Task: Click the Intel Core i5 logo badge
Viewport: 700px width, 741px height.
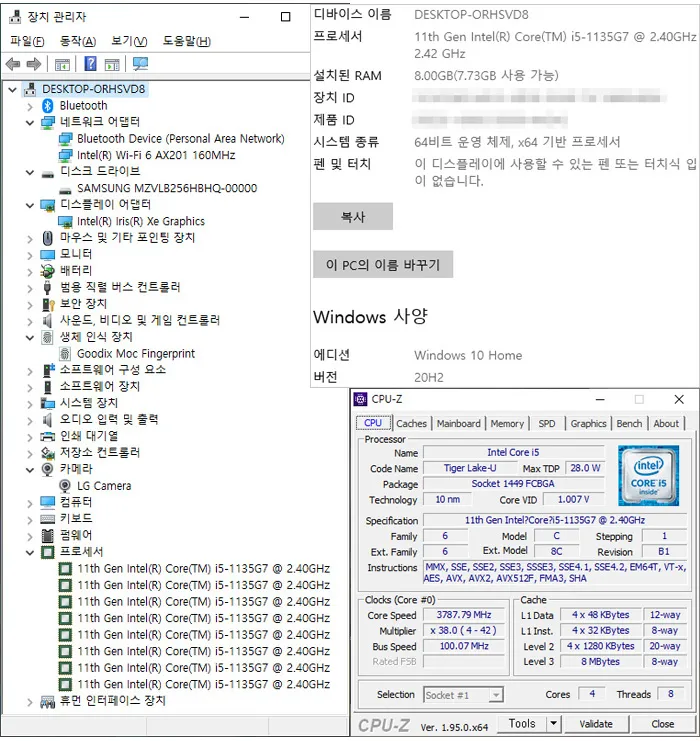Action: point(648,475)
